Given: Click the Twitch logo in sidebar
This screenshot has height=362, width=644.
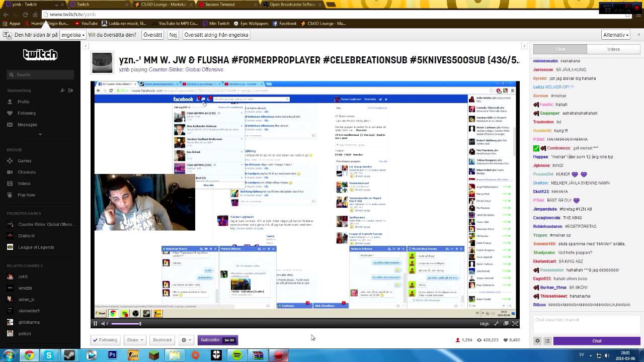Looking at the screenshot, I should 40,54.
